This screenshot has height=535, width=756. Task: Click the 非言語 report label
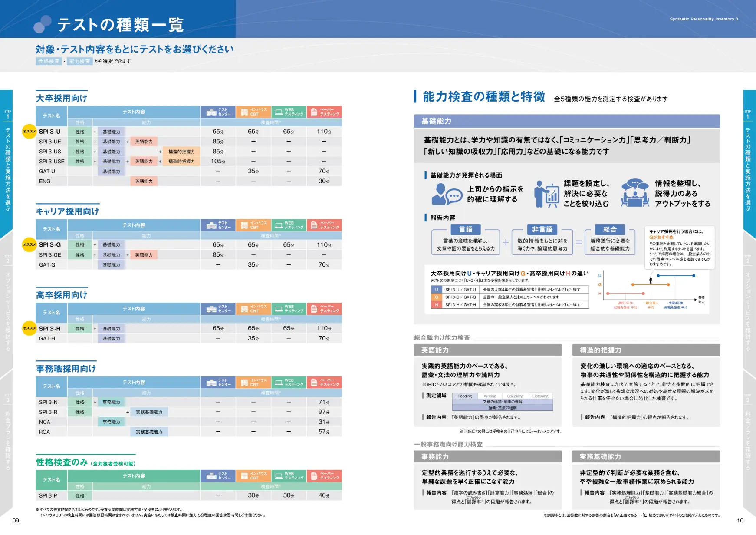coord(542,229)
